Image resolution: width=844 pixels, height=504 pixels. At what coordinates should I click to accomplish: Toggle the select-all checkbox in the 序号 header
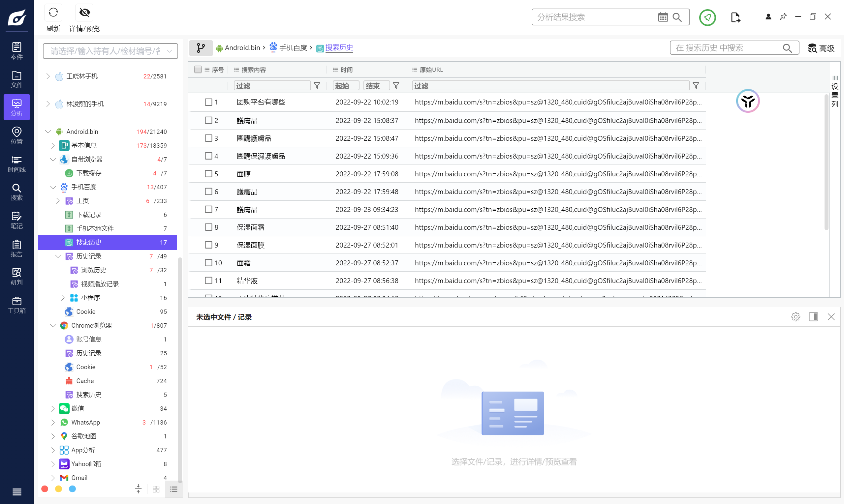[x=198, y=69]
